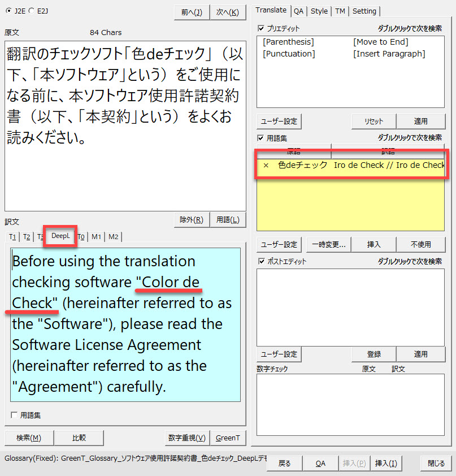The width and height of the screenshot is (456, 476).
Task: Open the Setting tab
Action: (x=364, y=11)
